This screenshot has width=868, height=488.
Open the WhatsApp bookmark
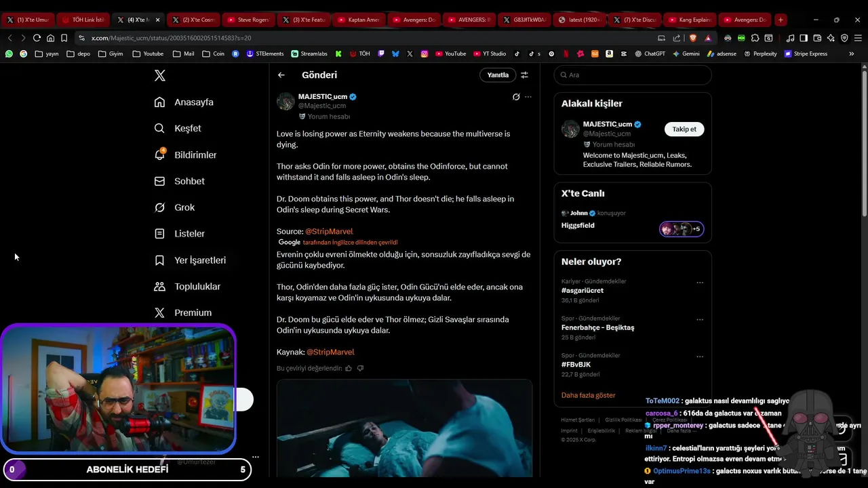[x=9, y=54]
